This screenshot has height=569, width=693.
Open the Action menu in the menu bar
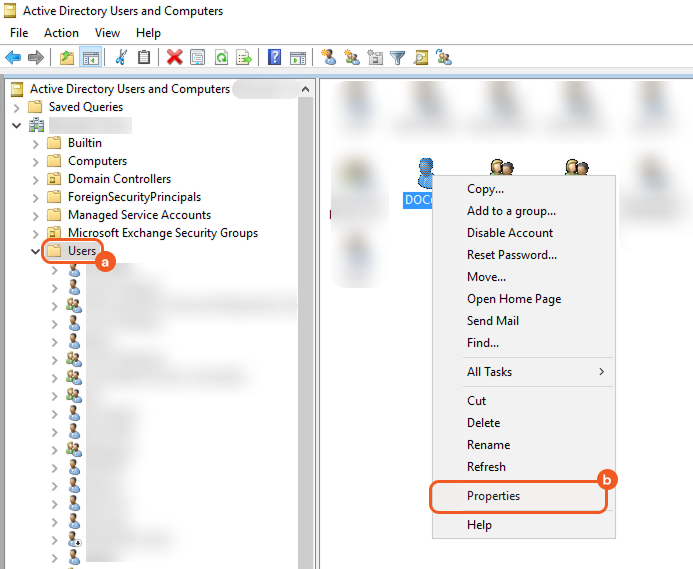coord(61,33)
